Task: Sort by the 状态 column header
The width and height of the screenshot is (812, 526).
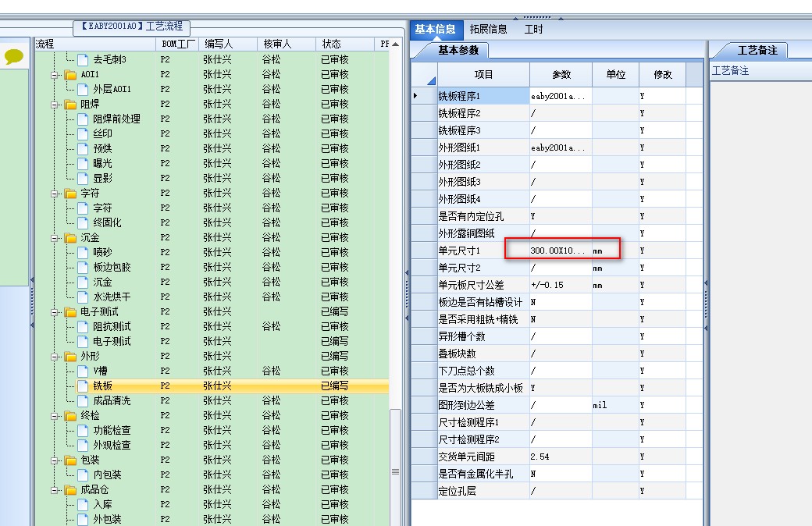Action: (x=345, y=44)
